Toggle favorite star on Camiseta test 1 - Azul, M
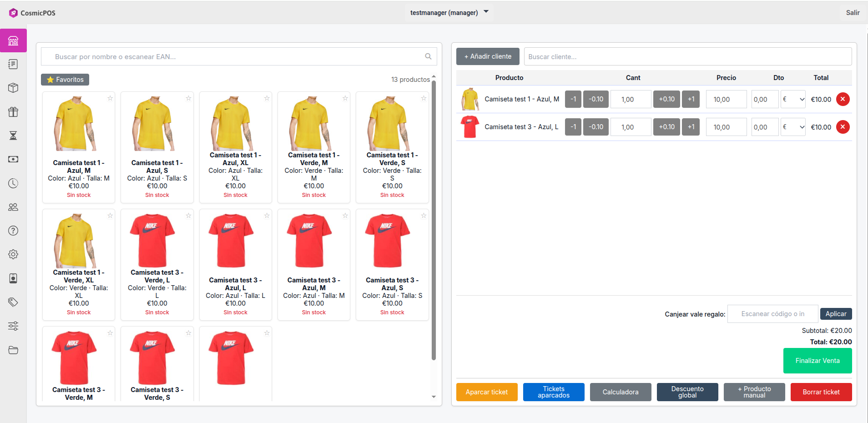Screen dimensions: 868x423 [110, 98]
